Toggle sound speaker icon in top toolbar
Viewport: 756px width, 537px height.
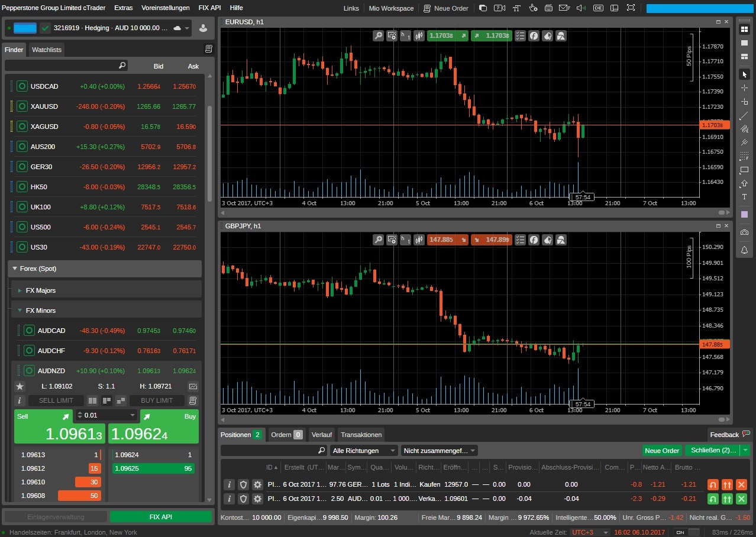581,8
